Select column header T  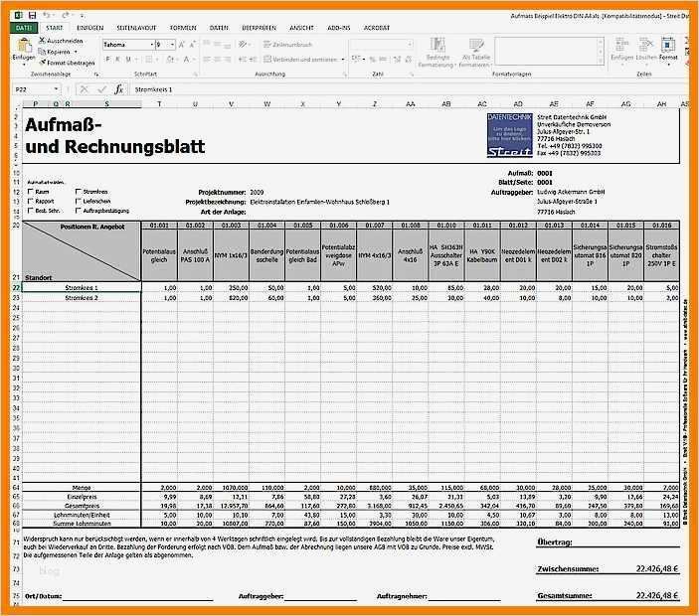[159, 103]
